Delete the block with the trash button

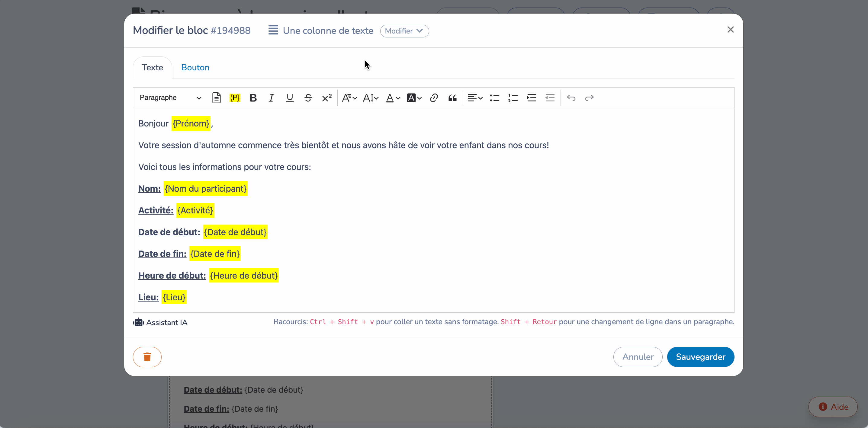coord(147,357)
